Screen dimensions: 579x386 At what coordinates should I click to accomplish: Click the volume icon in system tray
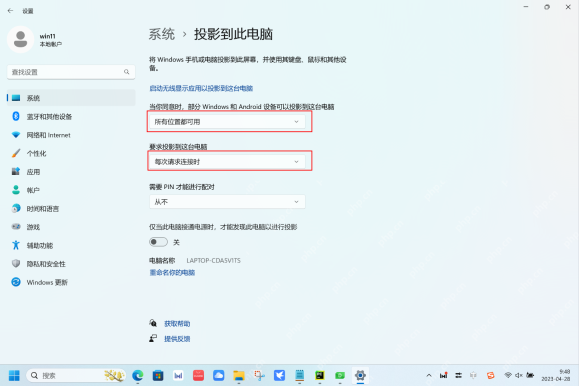[x=519, y=375]
